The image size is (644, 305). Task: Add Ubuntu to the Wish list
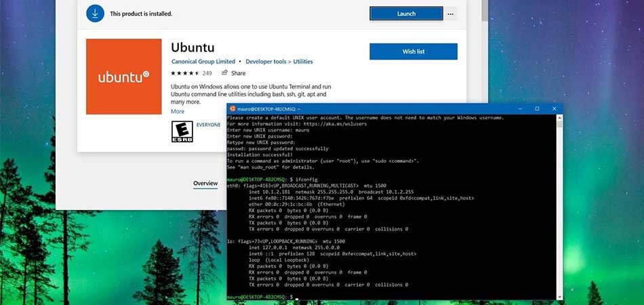tap(414, 52)
